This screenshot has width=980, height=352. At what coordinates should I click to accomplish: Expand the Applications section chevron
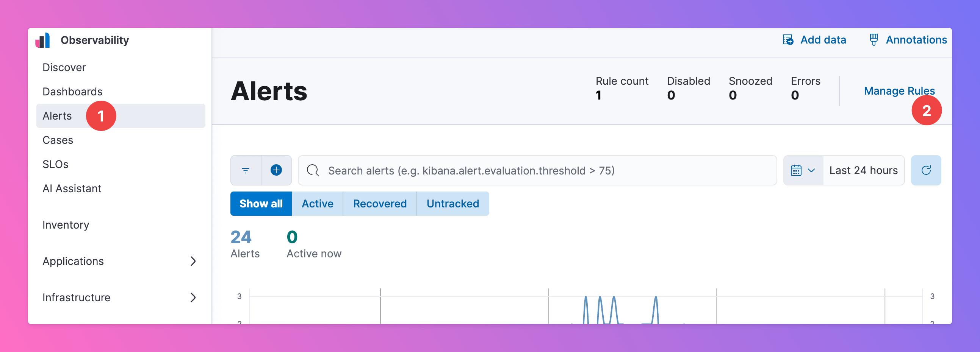pyautogui.click(x=193, y=261)
